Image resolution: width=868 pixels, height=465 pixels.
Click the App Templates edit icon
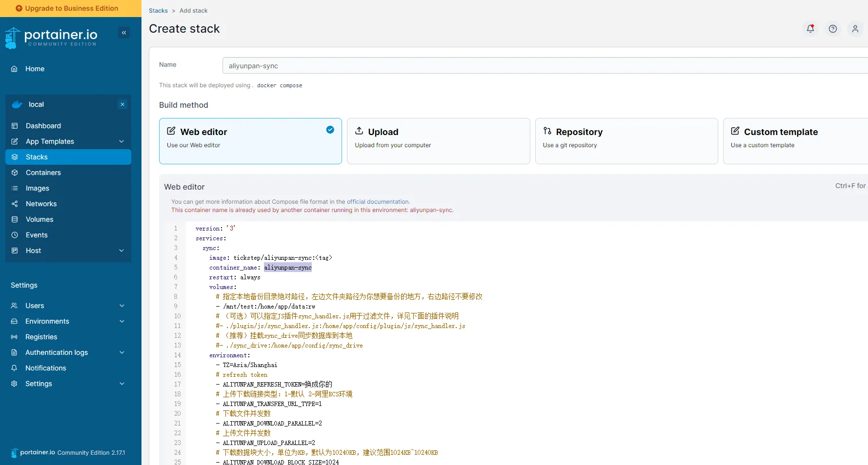[x=15, y=141]
